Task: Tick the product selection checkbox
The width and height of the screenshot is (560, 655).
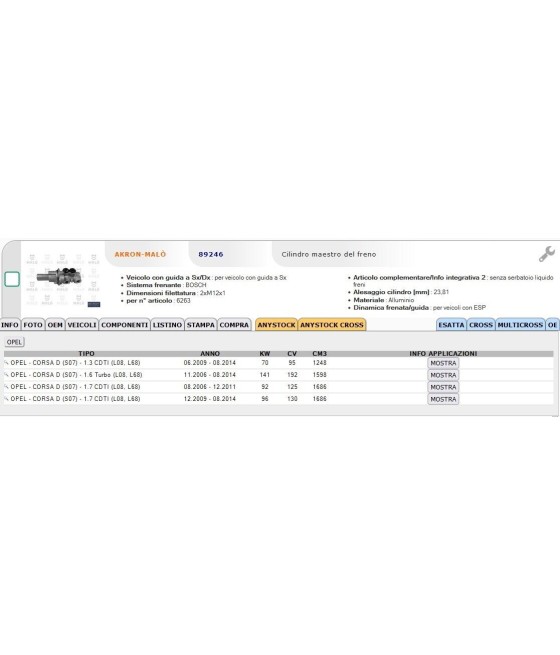Action: pyautogui.click(x=12, y=279)
